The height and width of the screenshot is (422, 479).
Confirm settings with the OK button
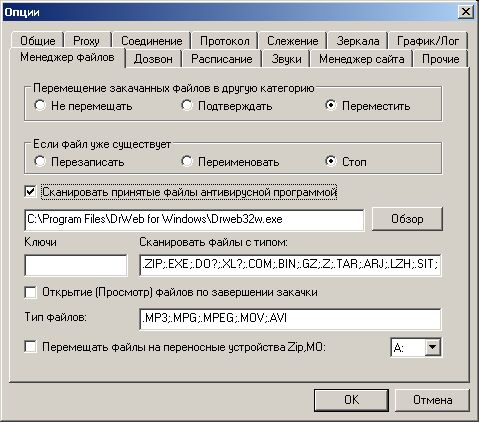pos(351,400)
